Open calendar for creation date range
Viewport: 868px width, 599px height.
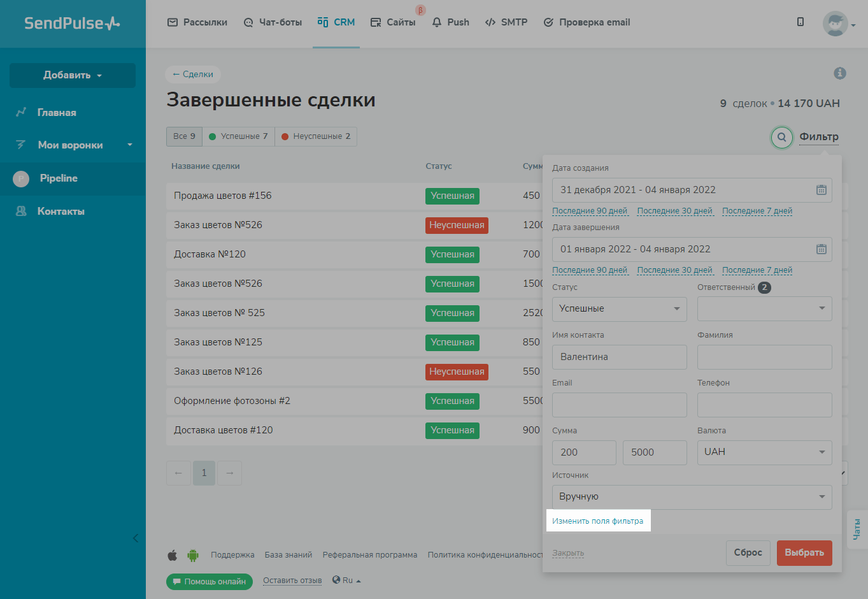click(821, 190)
